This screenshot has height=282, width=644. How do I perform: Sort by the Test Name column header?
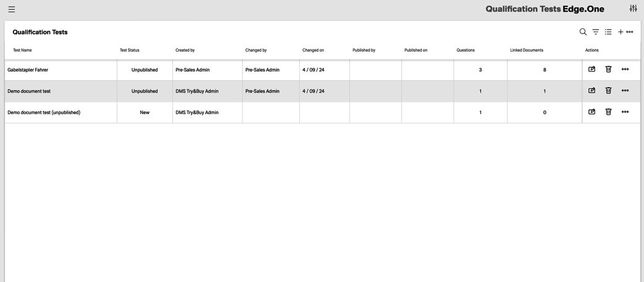click(x=22, y=50)
